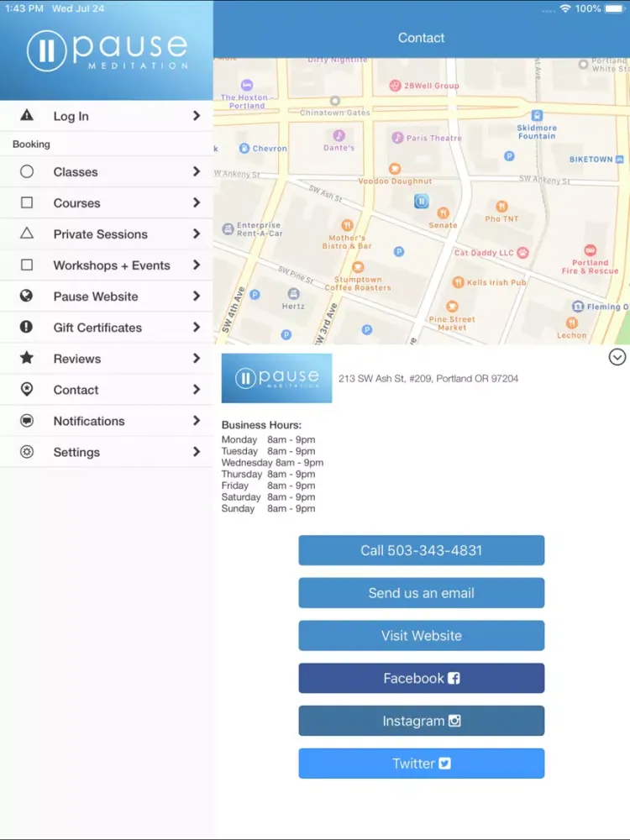
Task: Tap the Skidmore Fountain transit marker
Action: point(537,115)
